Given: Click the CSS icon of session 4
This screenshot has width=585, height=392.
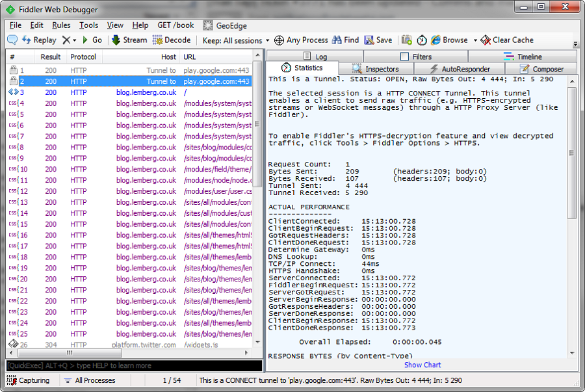Looking at the screenshot, I should (x=14, y=103).
